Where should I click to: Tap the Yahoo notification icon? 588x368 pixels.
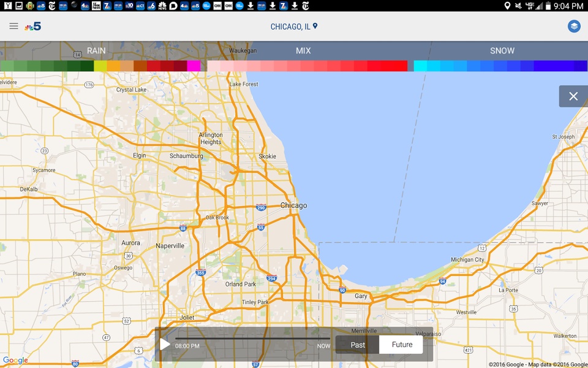[x=8, y=6]
